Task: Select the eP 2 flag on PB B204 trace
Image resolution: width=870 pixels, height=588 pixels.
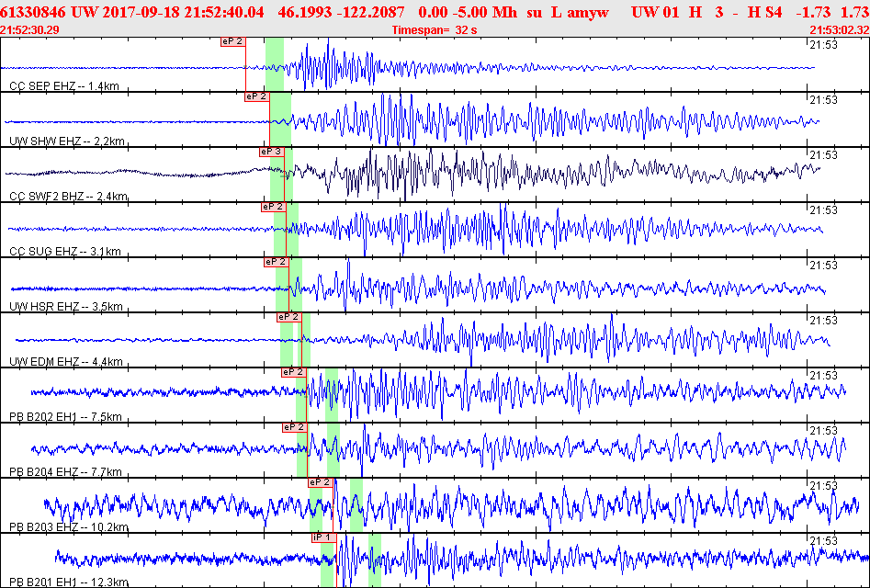Action: [295, 427]
